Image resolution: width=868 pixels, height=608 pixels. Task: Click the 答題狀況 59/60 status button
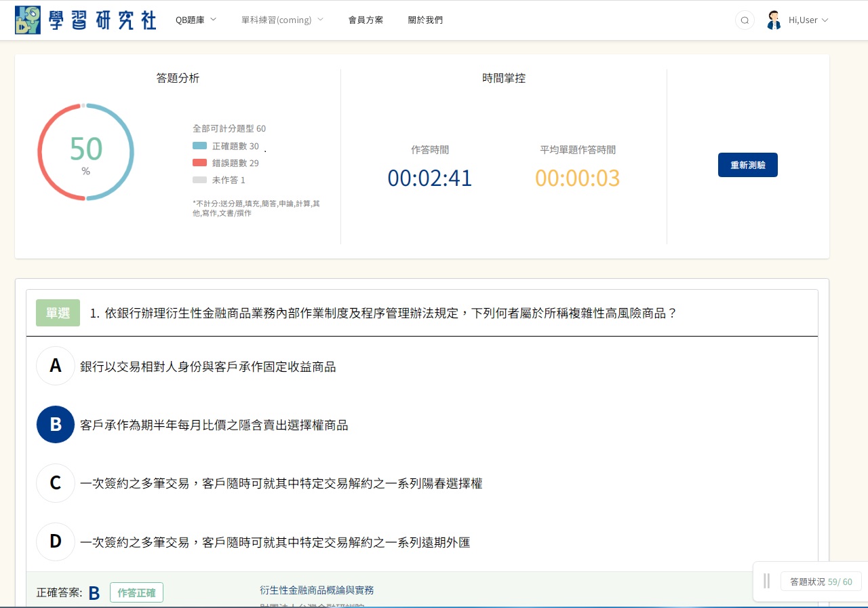pos(821,582)
